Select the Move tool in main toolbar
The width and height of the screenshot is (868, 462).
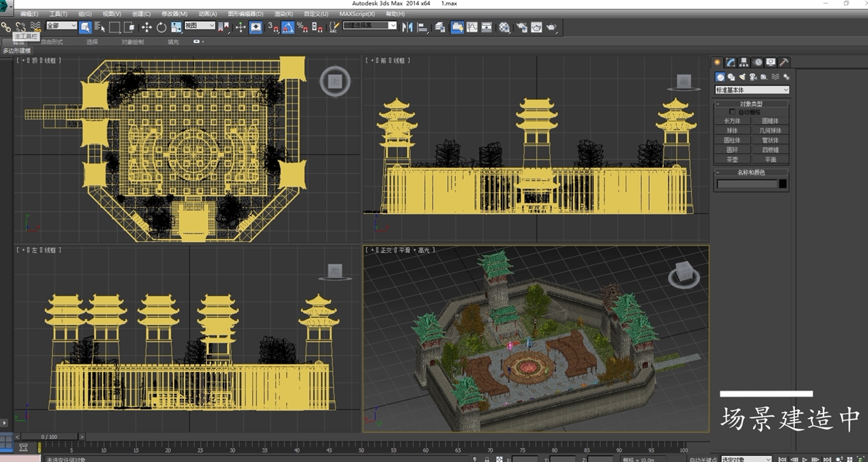pos(146,27)
